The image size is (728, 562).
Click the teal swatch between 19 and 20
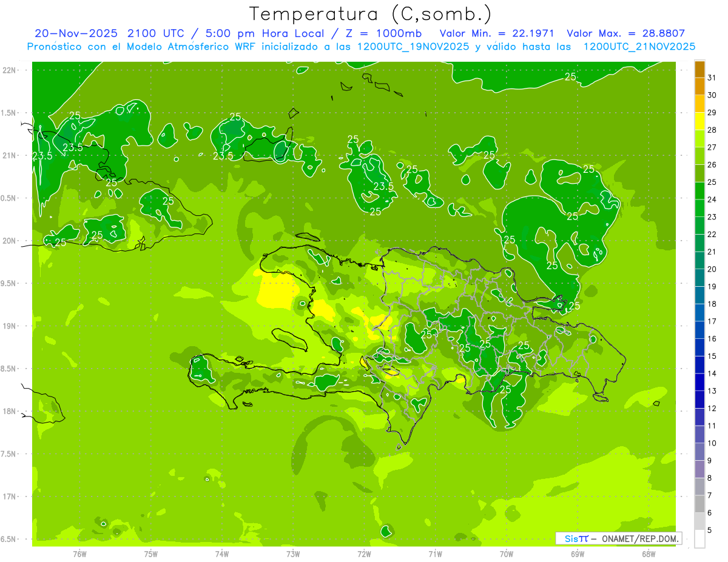699,278
